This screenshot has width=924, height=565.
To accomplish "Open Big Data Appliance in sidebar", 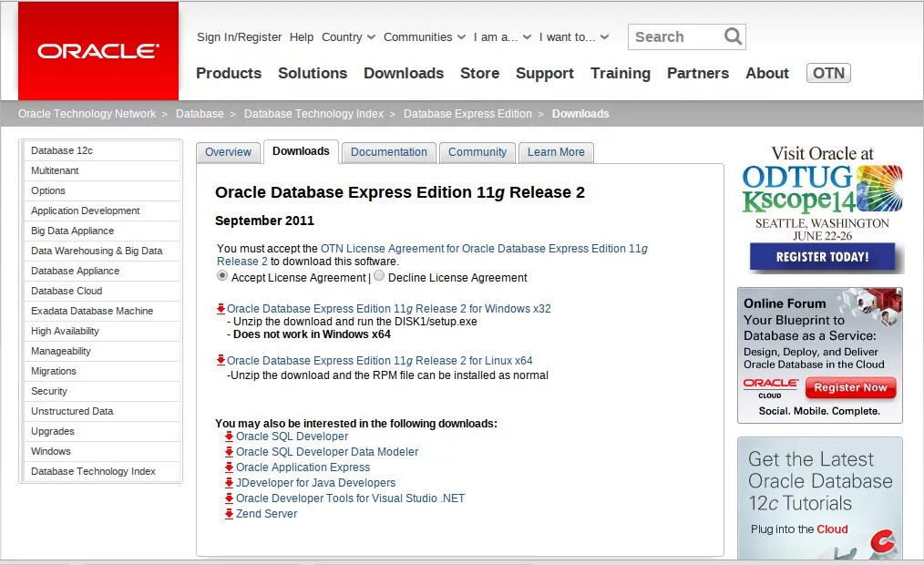I will [101, 231].
